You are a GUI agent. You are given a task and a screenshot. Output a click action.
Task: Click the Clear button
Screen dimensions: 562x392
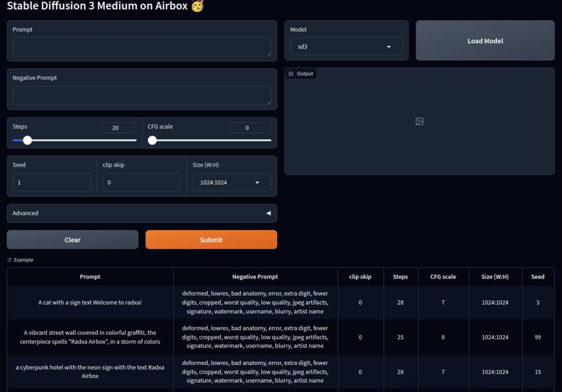point(72,239)
